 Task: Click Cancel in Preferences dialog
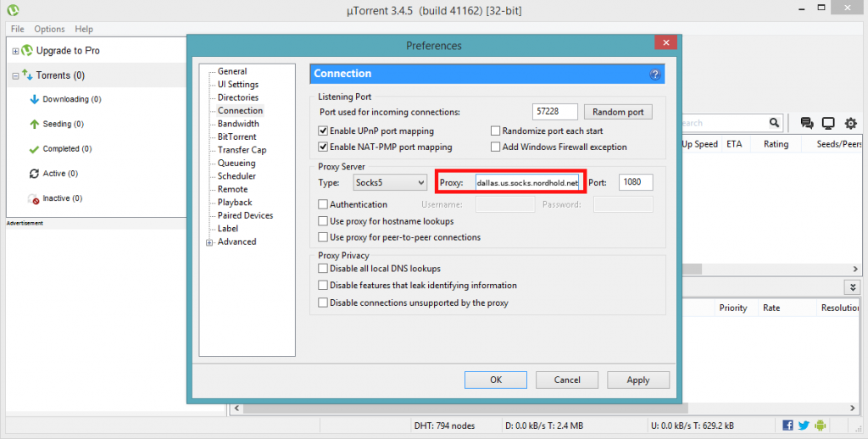[x=567, y=380]
